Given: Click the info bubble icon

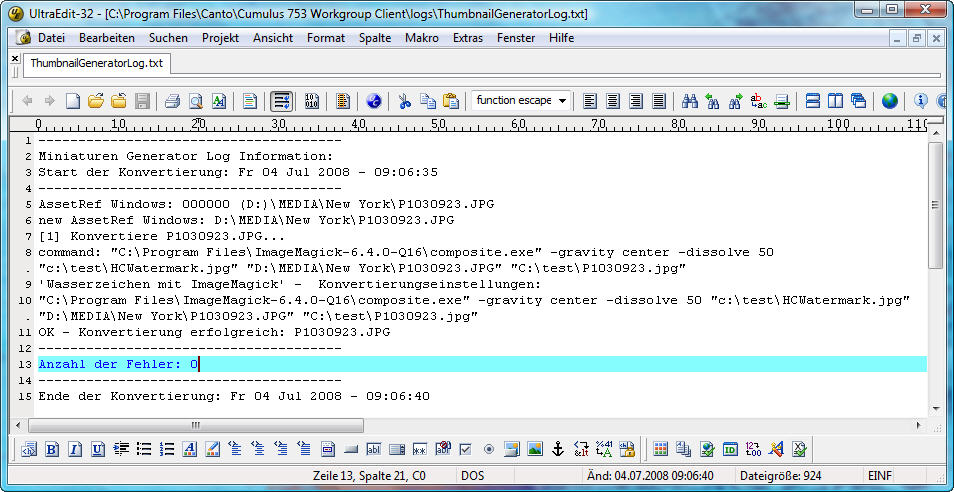Looking at the screenshot, I should click(x=921, y=101).
